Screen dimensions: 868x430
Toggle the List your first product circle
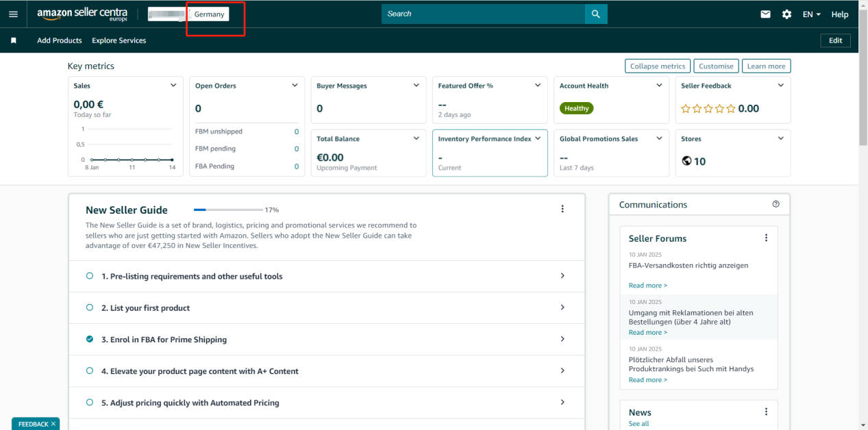90,308
